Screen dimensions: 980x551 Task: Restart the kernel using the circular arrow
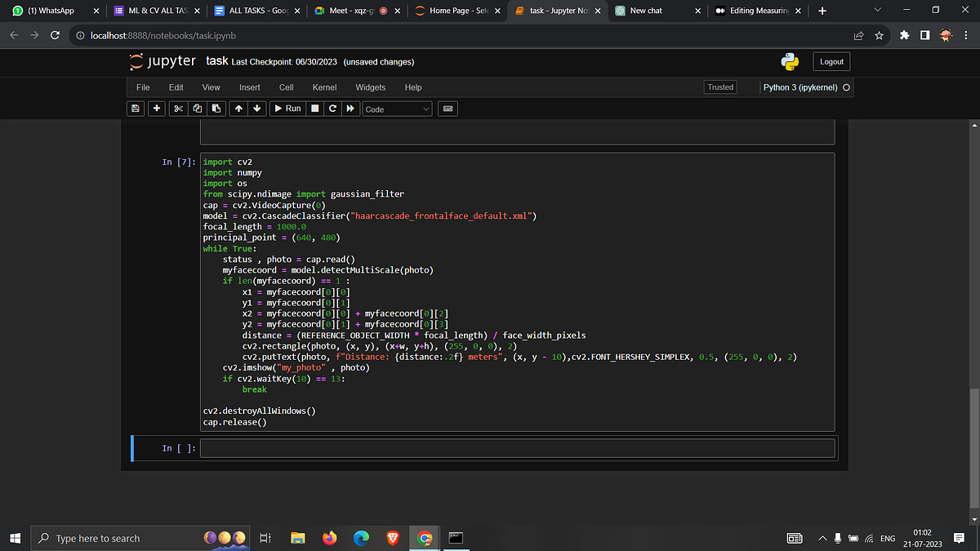[x=333, y=109]
